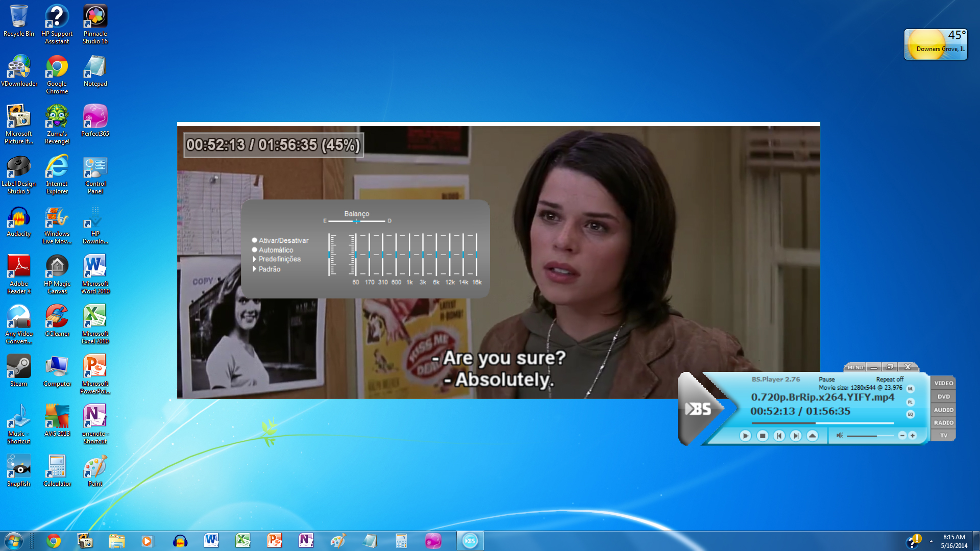The width and height of the screenshot is (980, 551).
Task: Skip to previous track in BS.Player
Action: pyautogui.click(x=779, y=436)
